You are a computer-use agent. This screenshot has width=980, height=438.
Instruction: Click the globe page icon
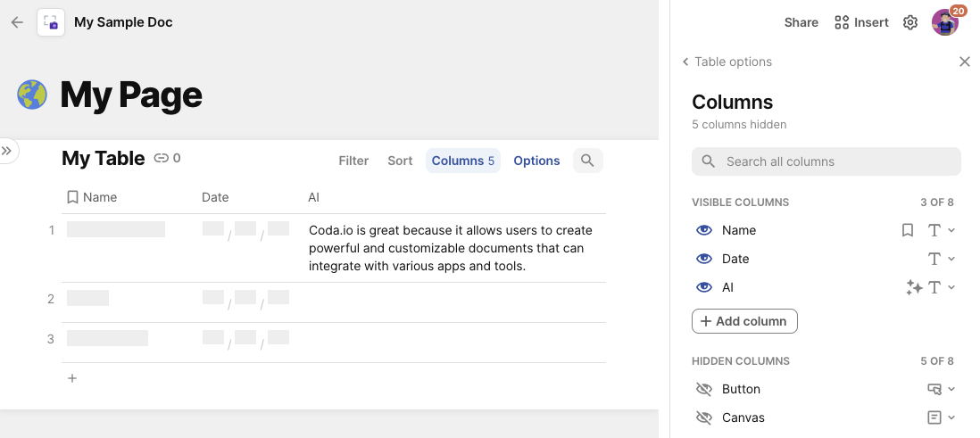click(x=32, y=95)
